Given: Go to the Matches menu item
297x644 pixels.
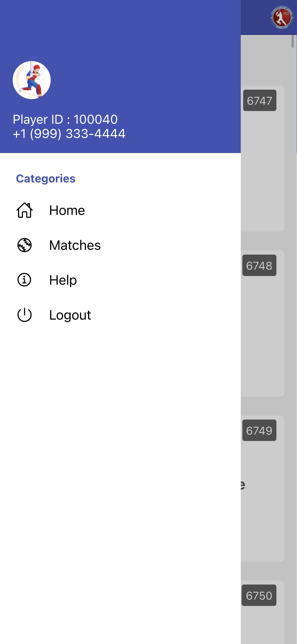Looking at the screenshot, I should (75, 245).
